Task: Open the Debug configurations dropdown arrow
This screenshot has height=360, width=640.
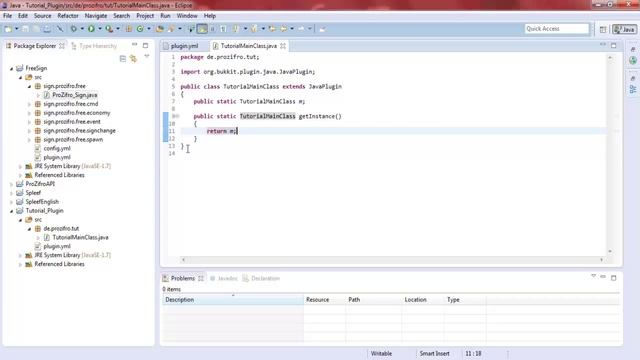Action: tap(82, 29)
